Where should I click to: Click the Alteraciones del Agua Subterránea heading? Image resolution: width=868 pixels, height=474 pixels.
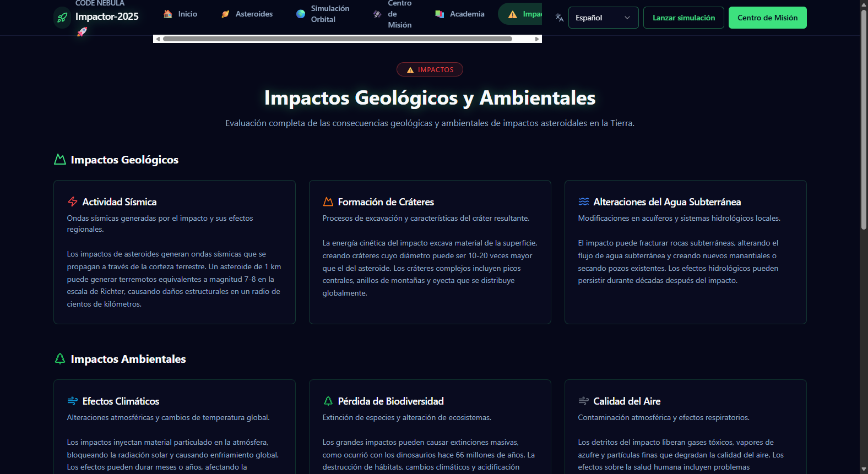(667, 202)
